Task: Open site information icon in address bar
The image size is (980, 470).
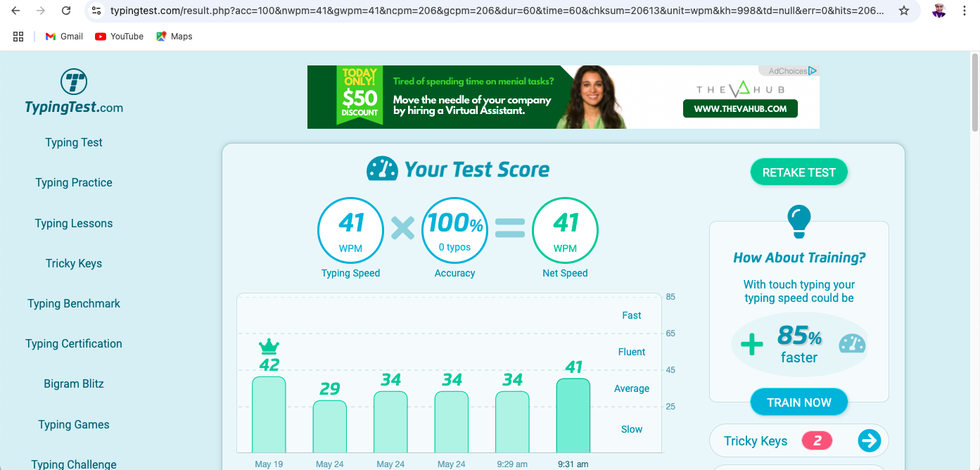Action: click(x=97, y=11)
